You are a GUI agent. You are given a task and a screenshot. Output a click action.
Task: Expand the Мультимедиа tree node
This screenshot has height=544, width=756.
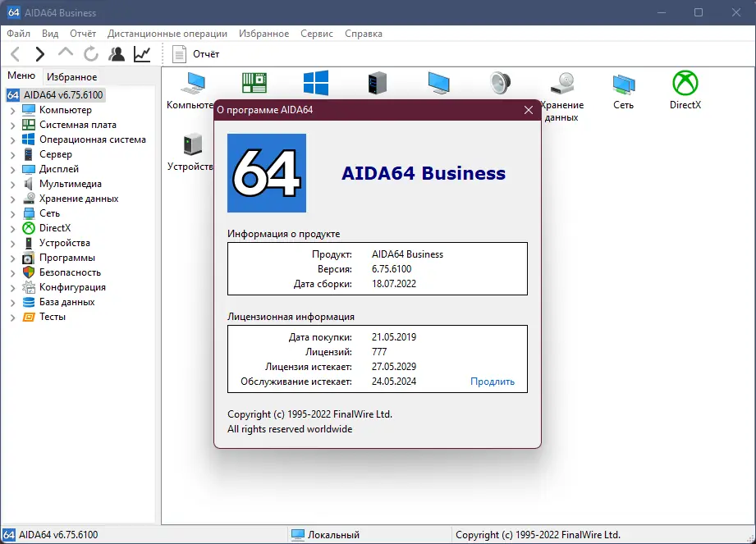click(x=11, y=183)
